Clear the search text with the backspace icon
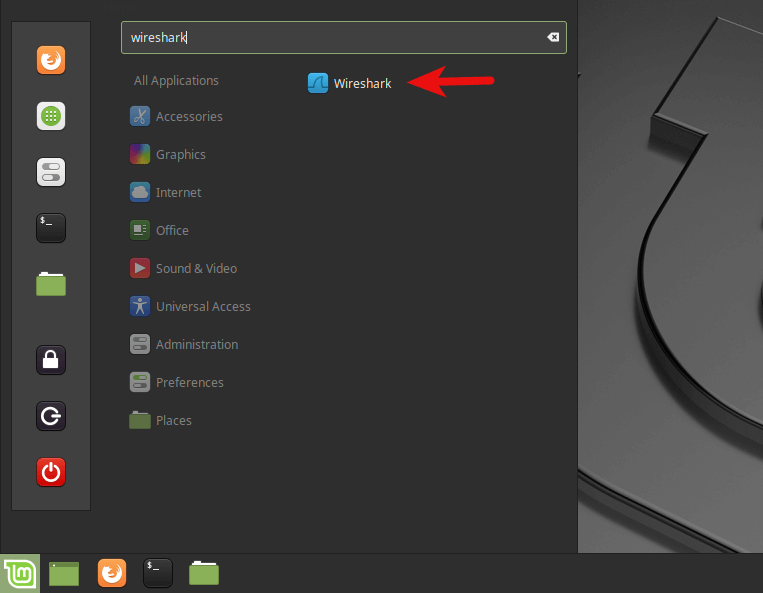This screenshot has width=763, height=593. pyautogui.click(x=553, y=38)
